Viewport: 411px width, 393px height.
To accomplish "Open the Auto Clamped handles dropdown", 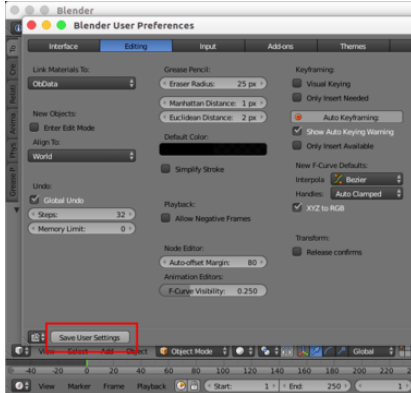I will click(x=367, y=194).
